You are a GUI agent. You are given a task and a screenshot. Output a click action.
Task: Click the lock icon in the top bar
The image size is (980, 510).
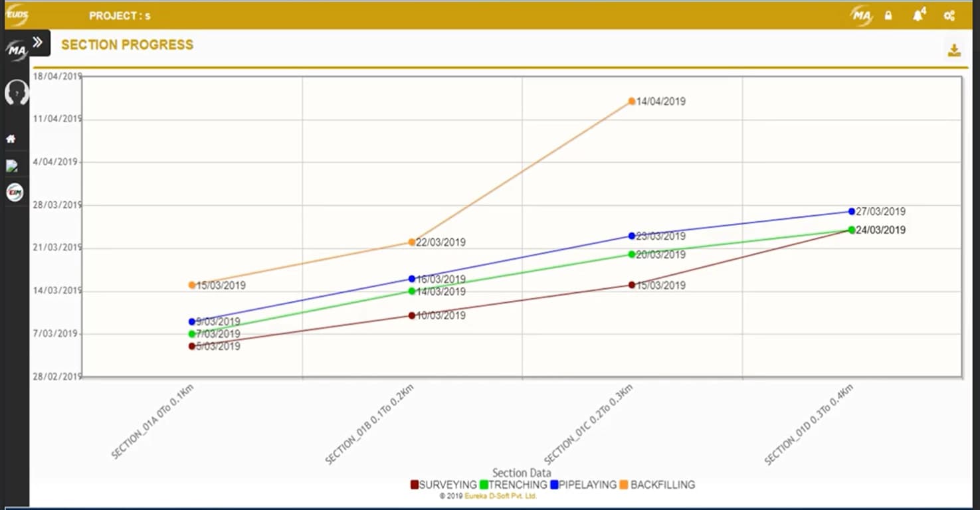[888, 15]
